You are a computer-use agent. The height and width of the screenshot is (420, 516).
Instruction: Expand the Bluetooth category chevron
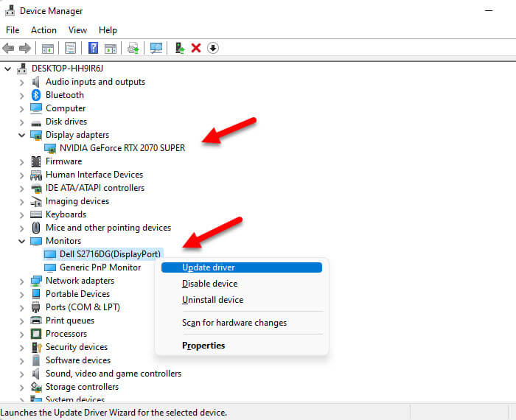coord(21,96)
